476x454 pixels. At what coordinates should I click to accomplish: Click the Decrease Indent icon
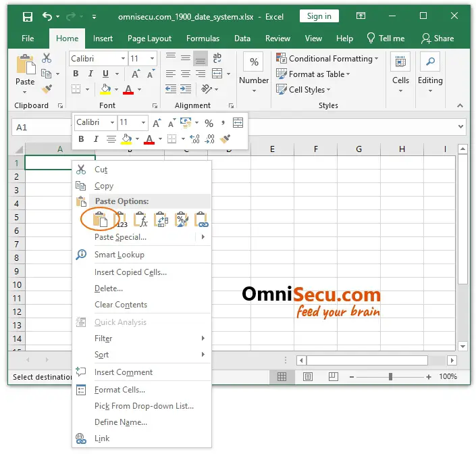[171, 89]
